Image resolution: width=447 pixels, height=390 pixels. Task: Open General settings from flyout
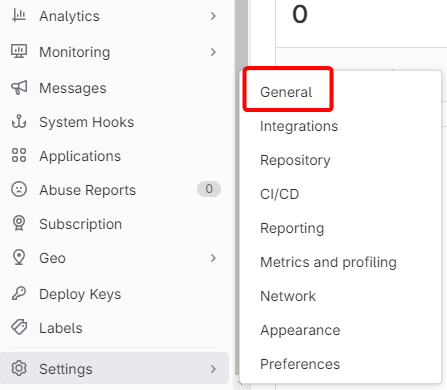(286, 92)
